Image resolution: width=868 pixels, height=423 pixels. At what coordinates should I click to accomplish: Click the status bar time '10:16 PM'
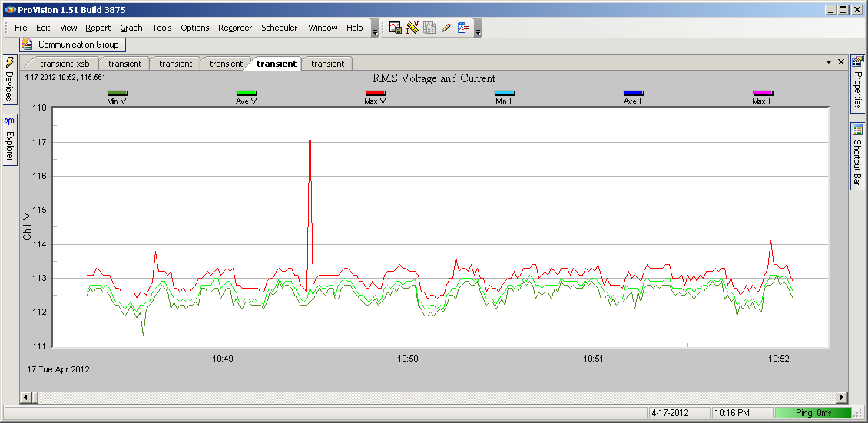731,412
